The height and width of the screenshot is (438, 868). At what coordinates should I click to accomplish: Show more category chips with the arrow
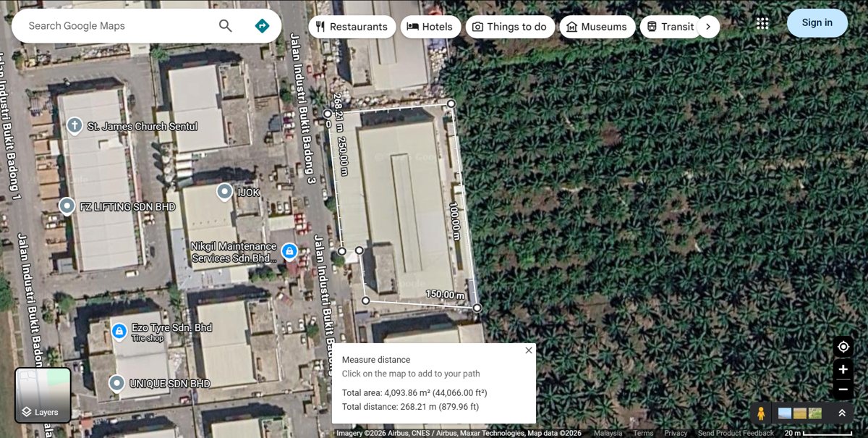pos(708,27)
